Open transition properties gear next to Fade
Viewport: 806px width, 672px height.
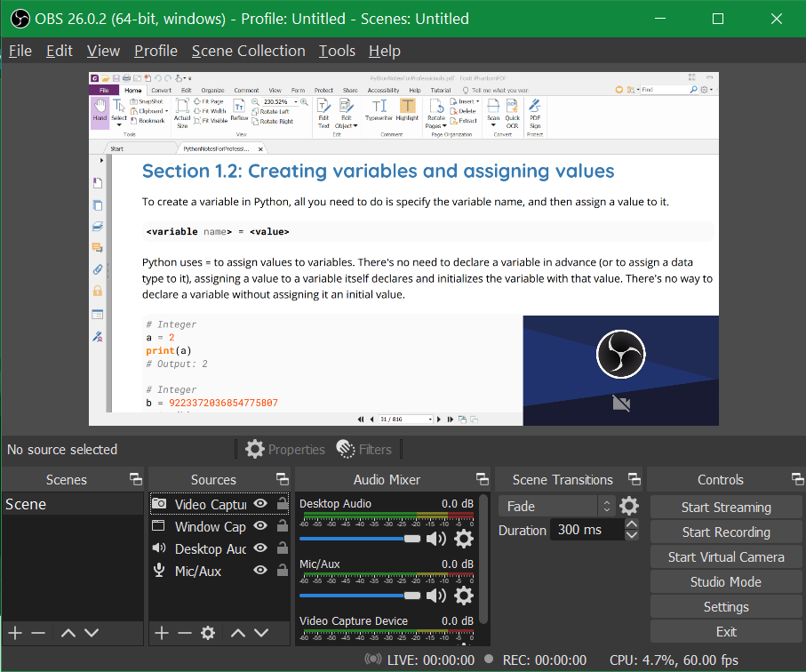[628, 506]
